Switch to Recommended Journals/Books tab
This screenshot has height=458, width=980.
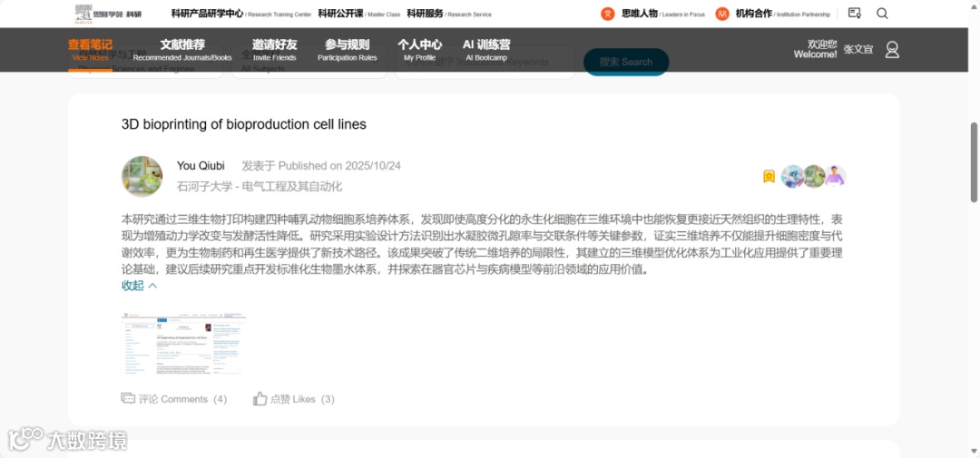(181, 50)
